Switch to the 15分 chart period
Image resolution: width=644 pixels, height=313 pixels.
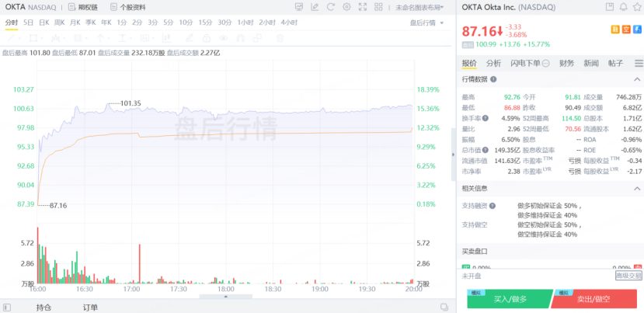tap(205, 23)
